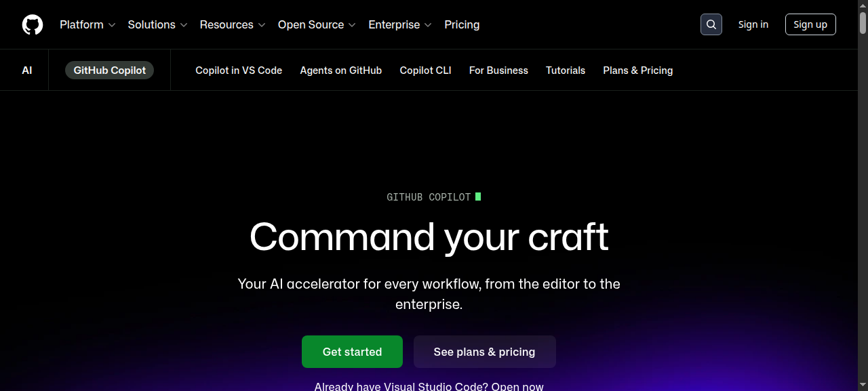The width and height of the screenshot is (868, 391).
Task: Open the search magnifier icon
Action: (711, 24)
